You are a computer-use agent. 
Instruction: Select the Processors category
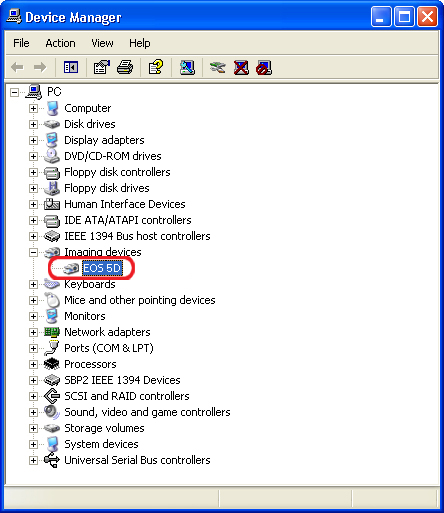pos(90,364)
